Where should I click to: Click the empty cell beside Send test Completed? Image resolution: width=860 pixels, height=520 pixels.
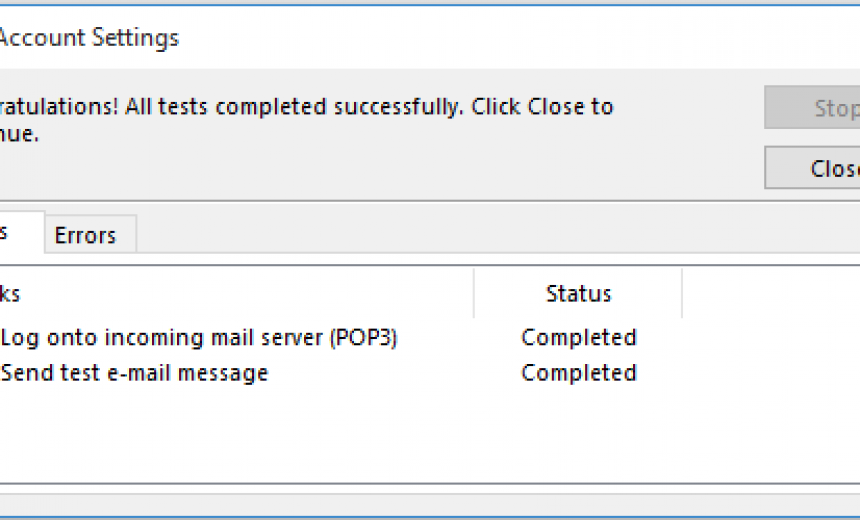771,373
